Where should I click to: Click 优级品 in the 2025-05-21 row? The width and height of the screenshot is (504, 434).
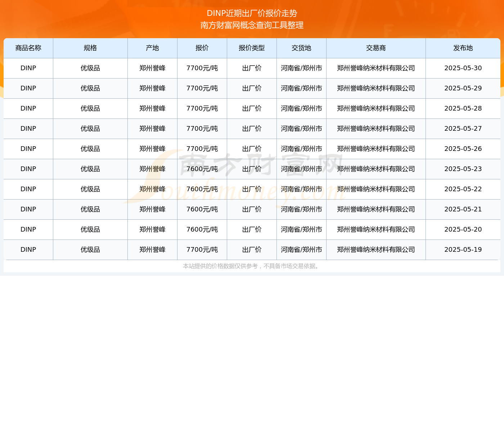tap(90, 209)
